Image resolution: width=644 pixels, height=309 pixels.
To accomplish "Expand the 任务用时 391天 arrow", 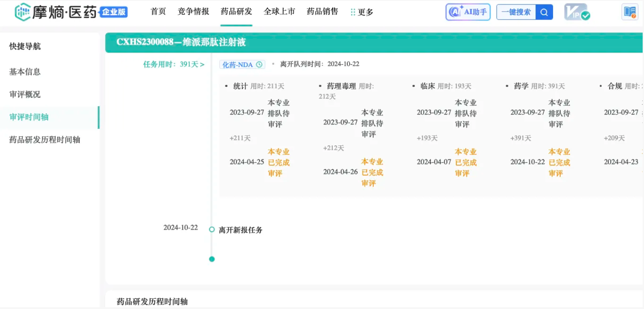I will 202,65.
